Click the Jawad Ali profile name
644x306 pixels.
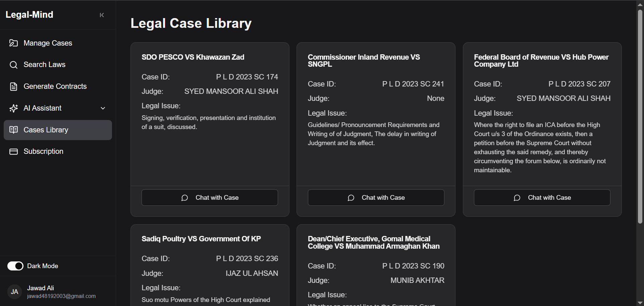(x=41, y=288)
